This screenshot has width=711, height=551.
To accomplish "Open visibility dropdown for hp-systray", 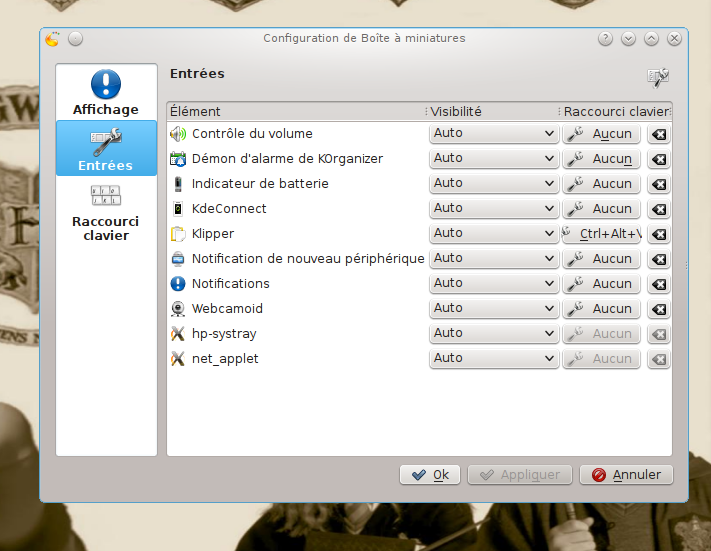I will pyautogui.click(x=494, y=333).
